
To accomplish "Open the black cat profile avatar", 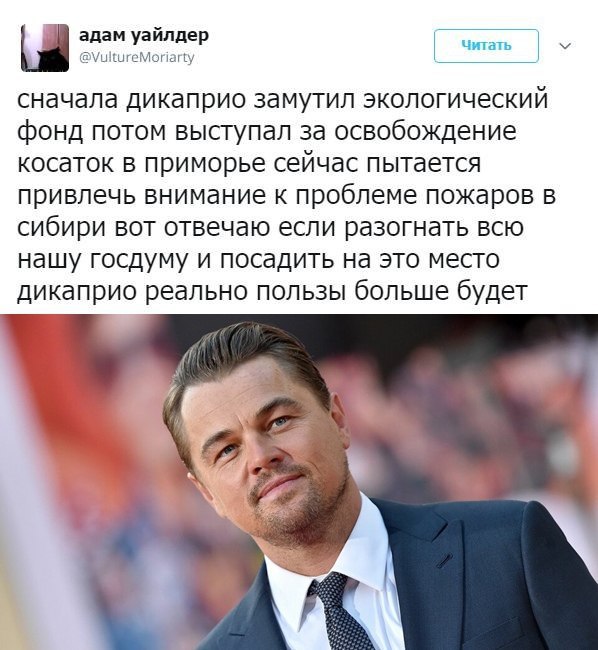I will (45, 48).
